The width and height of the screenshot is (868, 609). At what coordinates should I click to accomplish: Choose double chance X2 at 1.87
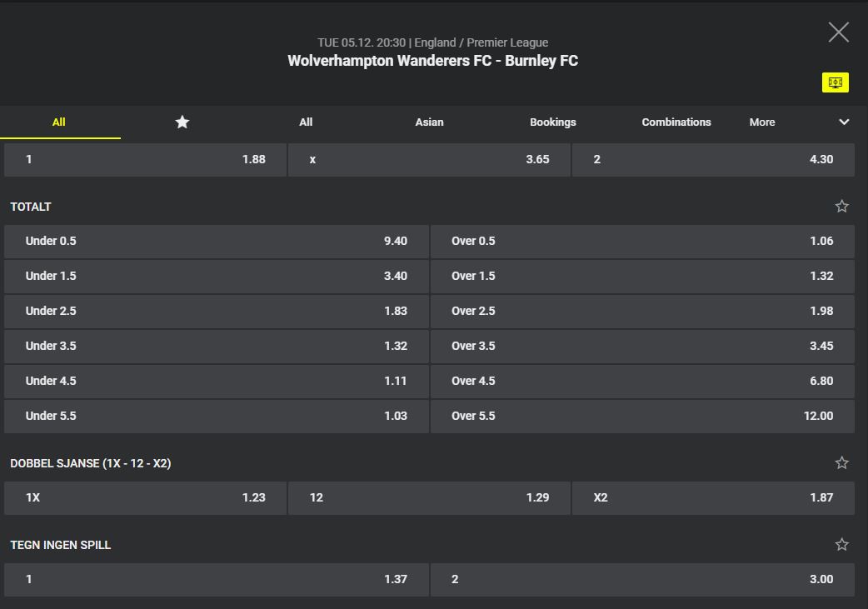[713, 497]
